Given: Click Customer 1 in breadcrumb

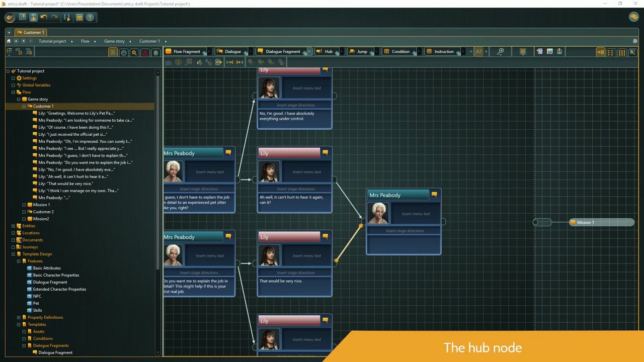Looking at the screenshot, I should 149,41.
